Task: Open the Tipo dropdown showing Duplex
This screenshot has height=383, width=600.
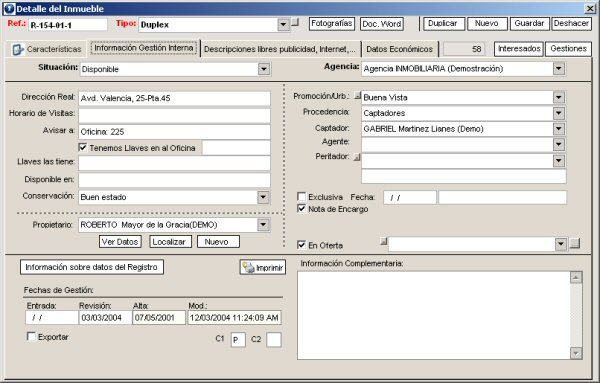Action: point(283,25)
